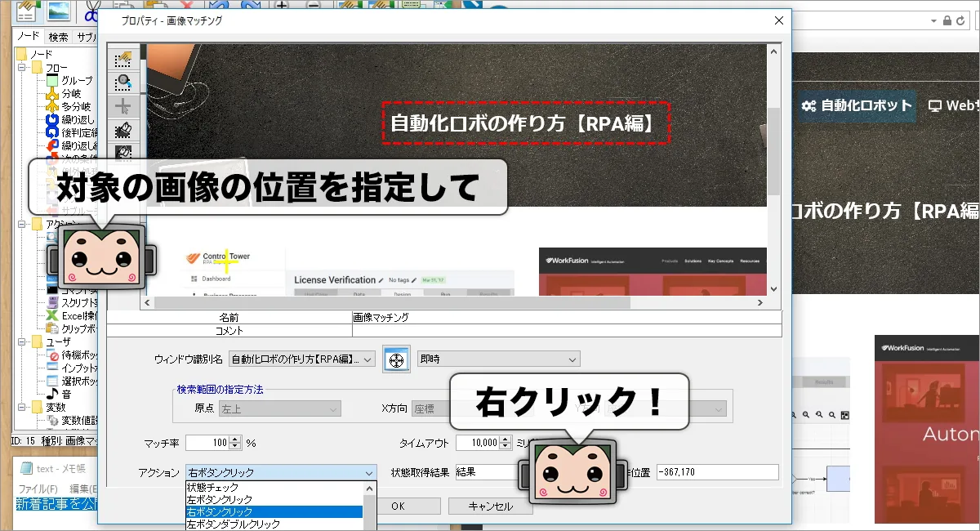Image resolution: width=980 pixels, height=531 pixels.
Task: Select the 選択ボックス node
Action: click(72, 382)
